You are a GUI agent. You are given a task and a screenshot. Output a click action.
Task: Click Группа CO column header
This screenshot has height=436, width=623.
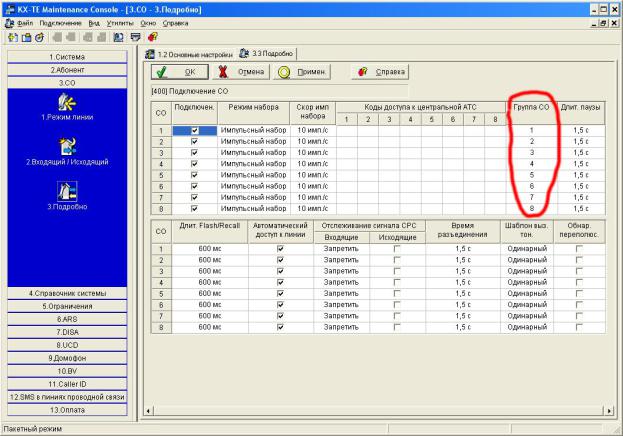[531, 113]
